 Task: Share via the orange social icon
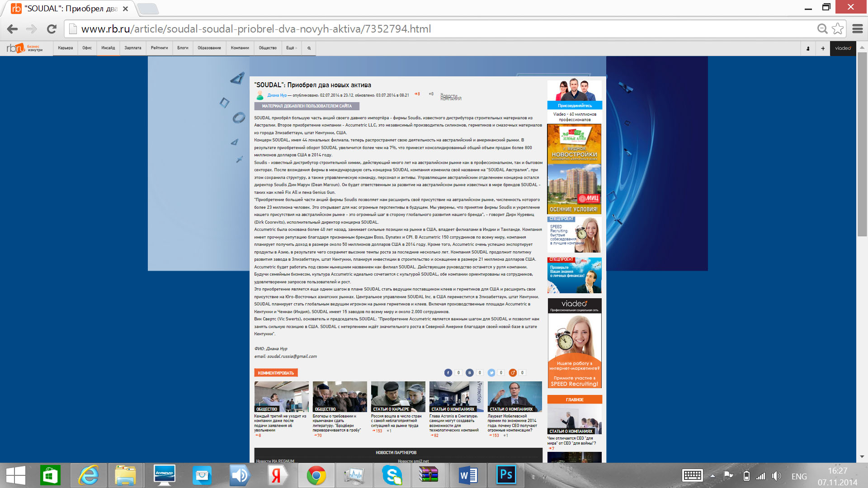513,373
